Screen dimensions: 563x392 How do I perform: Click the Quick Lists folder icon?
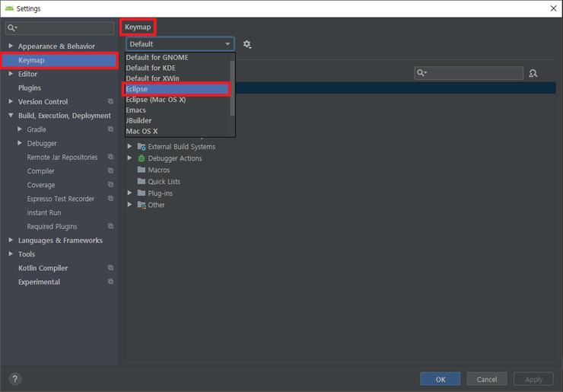[142, 182]
